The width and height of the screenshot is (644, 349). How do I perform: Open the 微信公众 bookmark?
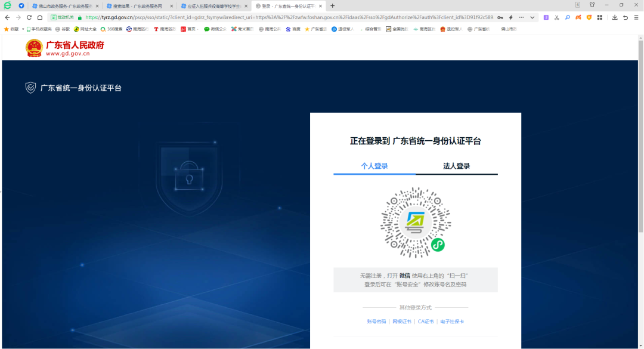215,29
